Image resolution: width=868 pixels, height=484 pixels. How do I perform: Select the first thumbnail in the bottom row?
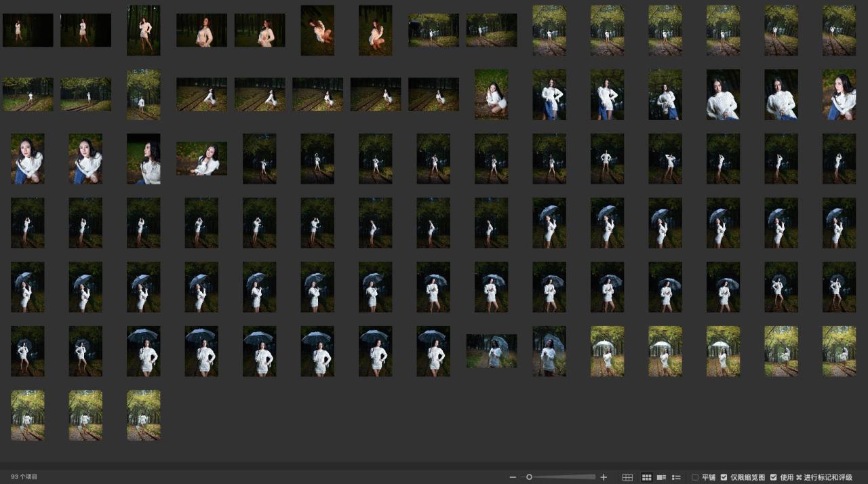pyautogui.click(x=28, y=416)
